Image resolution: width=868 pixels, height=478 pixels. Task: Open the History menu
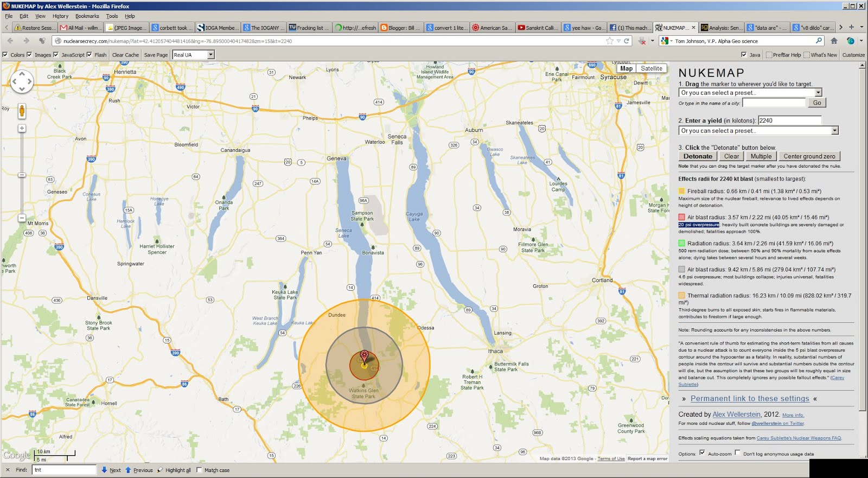point(60,16)
